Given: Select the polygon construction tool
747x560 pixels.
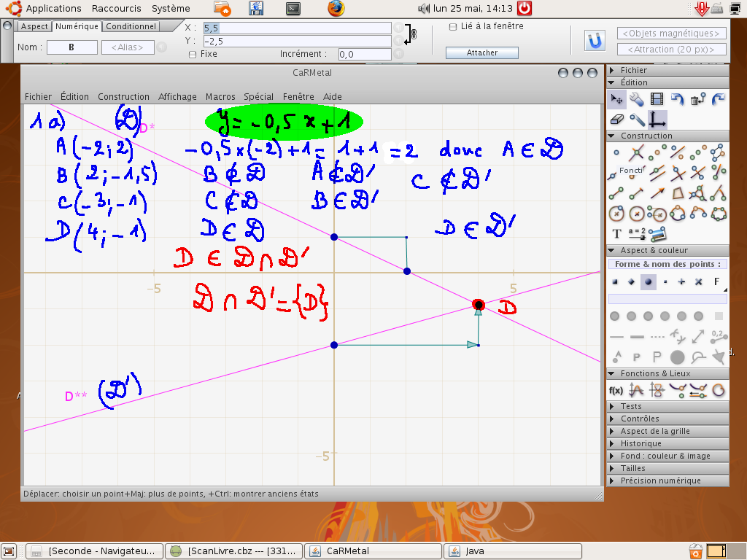Looking at the screenshot, I should 678,193.
